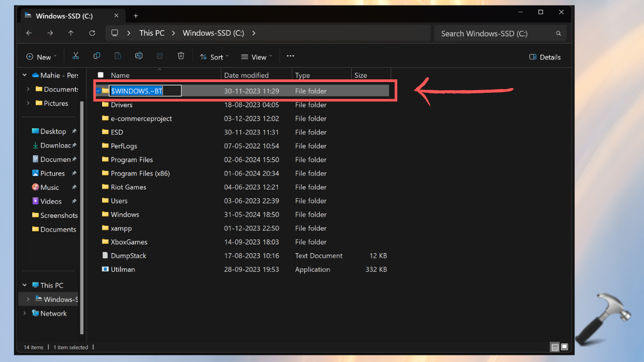Go forward with the right arrow

tap(50, 33)
